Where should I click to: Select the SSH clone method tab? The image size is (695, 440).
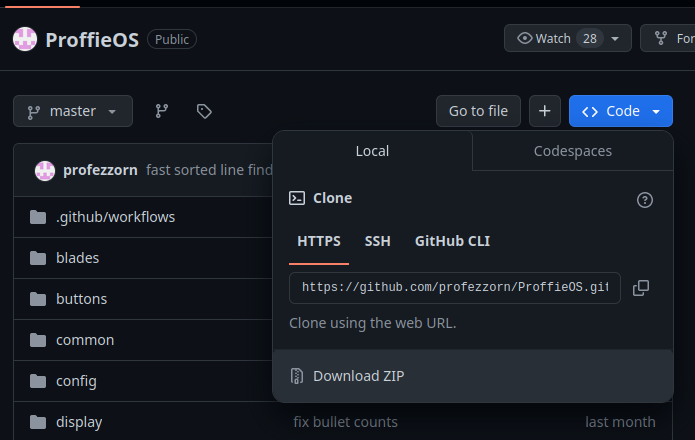[378, 241]
